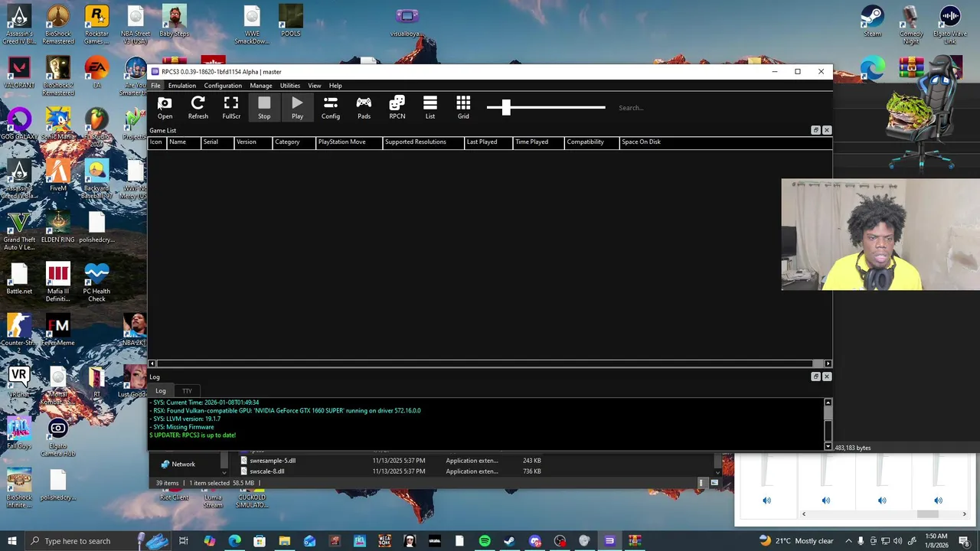Switch to fullscreen using FullScr icon

click(231, 108)
